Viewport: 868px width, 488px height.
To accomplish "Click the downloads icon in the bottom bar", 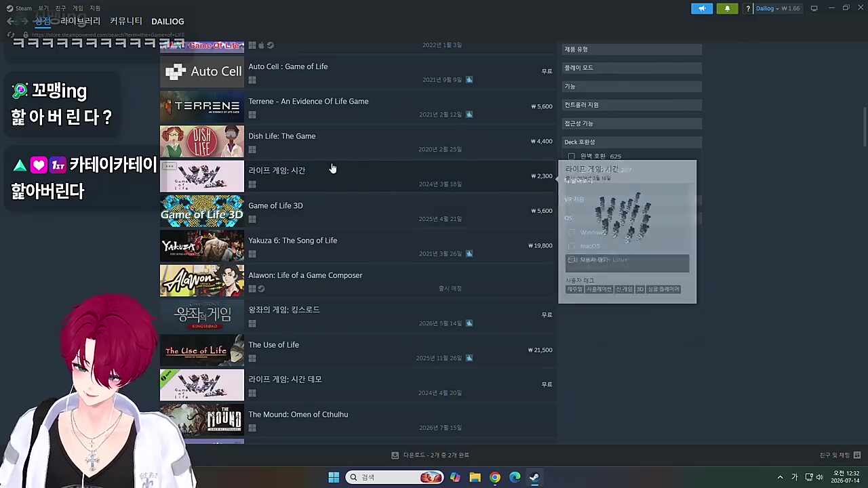I will coord(395,455).
